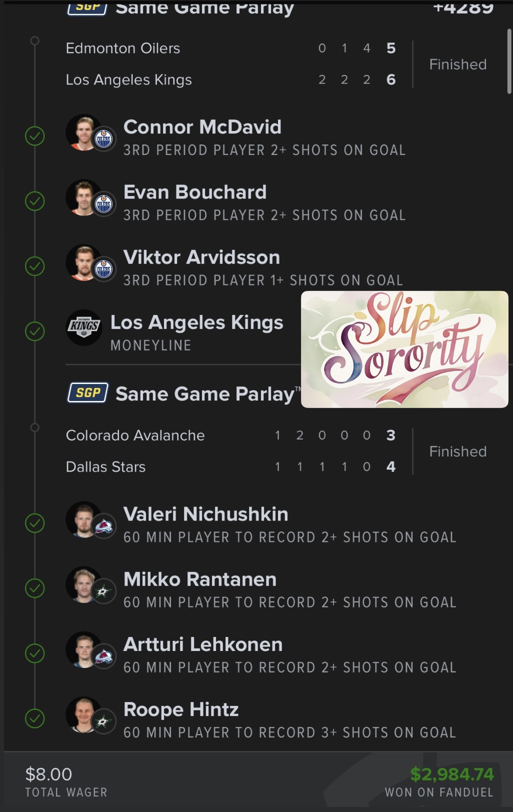The width and height of the screenshot is (513, 812).
Task: Click the green checkmark beside Kings Moneyline
Action: [x=35, y=331]
